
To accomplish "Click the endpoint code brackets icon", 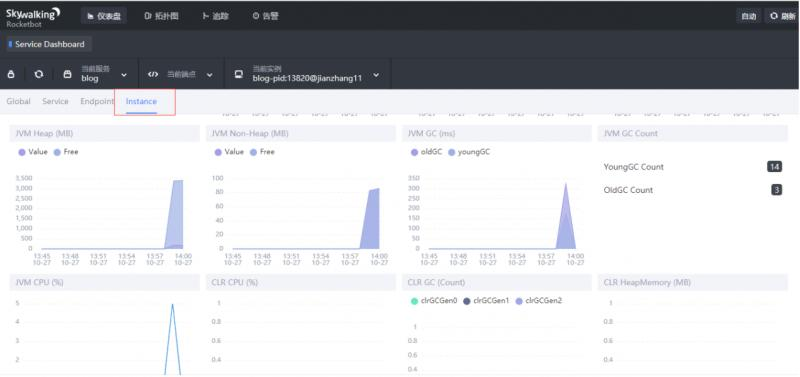I will (153, 74).
